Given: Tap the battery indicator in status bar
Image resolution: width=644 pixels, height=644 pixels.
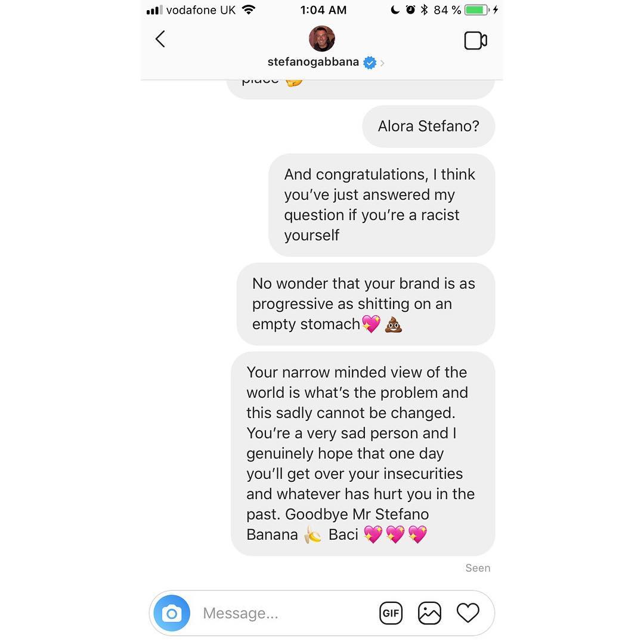Looking at the screenshot, I should click(x=476, y=10).
